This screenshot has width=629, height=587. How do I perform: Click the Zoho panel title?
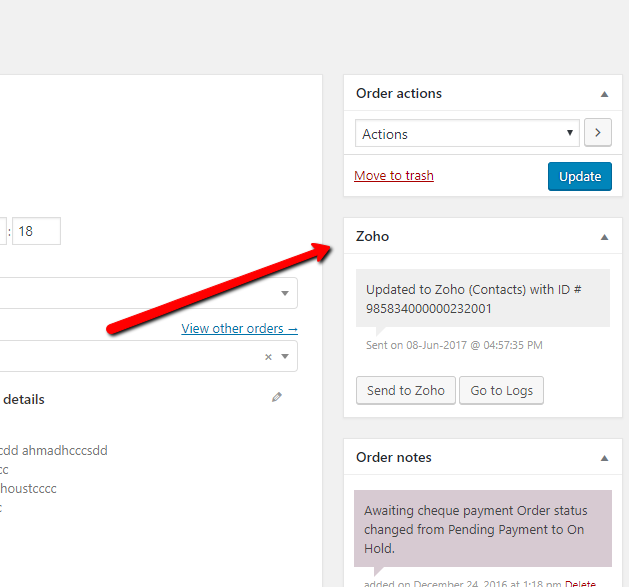[373, 237]
